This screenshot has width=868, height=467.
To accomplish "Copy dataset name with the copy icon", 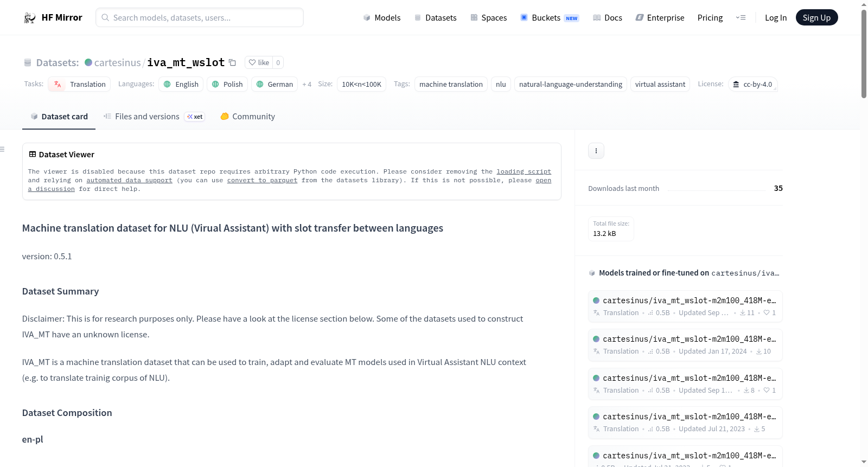I will tap(232, 62).
